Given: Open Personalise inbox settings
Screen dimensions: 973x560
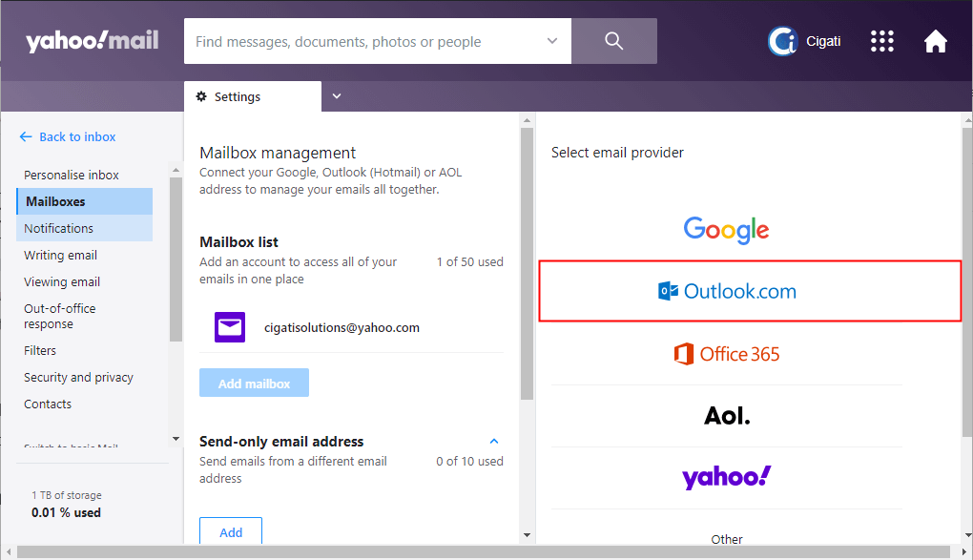Looking at the screenshot, I should point(72,176).
